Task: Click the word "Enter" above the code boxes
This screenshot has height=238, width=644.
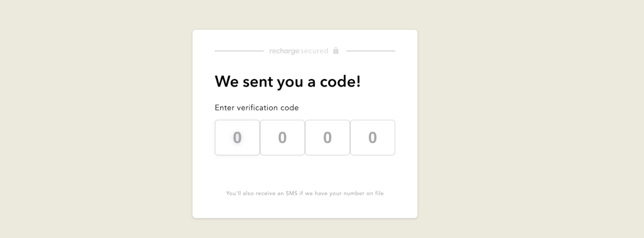Action: pos(224,108)
